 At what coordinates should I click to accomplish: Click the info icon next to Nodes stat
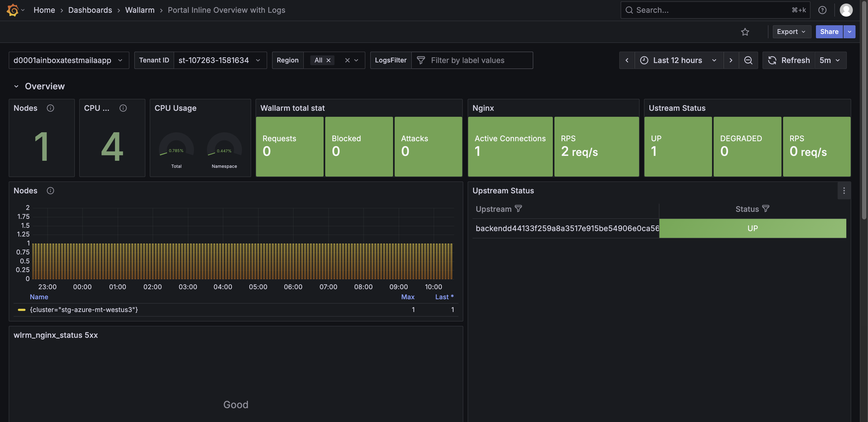coord(50,108)
